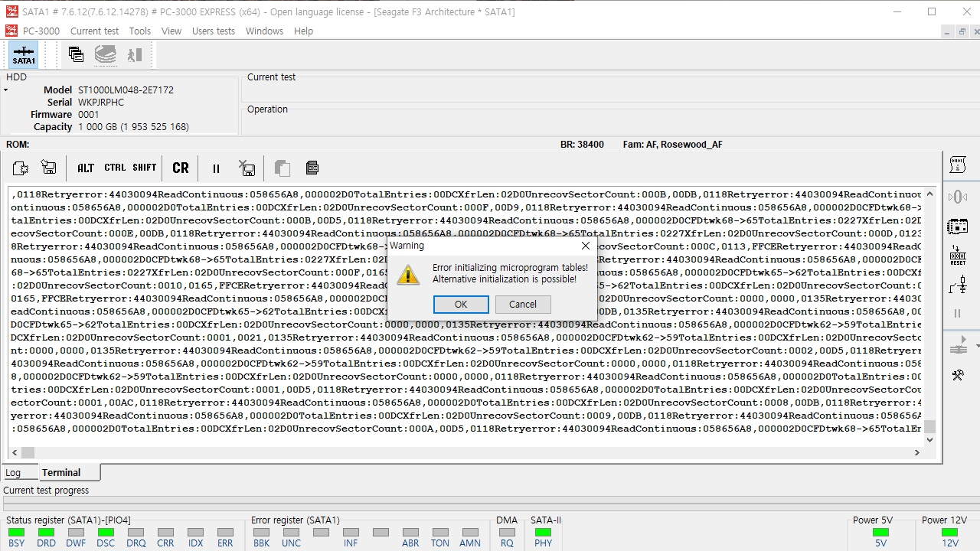Click the DSC status indicator
This screenshot has height=551, width=980.
(106, 533)
